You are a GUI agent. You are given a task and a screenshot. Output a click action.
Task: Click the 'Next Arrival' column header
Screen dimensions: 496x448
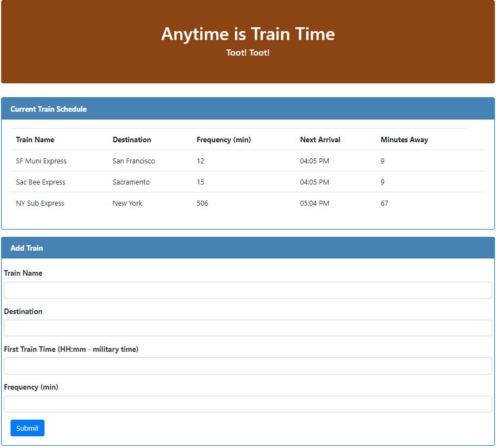pyautogui.click(x=320, y=140)
